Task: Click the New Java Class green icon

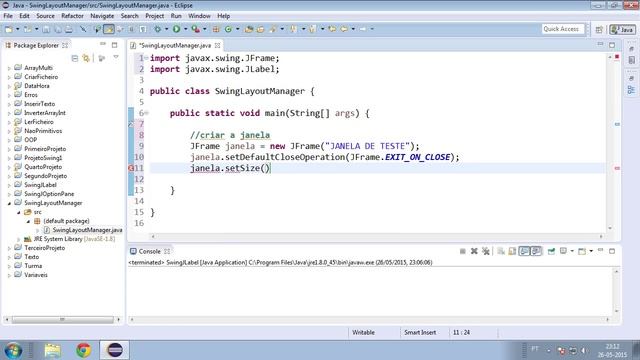Action: pos(228,29)
